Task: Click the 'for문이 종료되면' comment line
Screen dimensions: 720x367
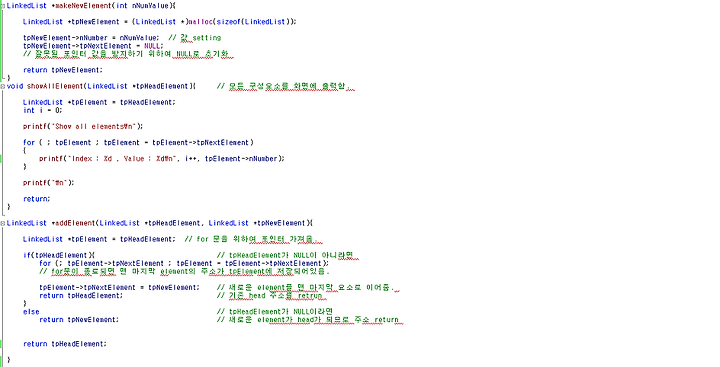Action: 185,271
